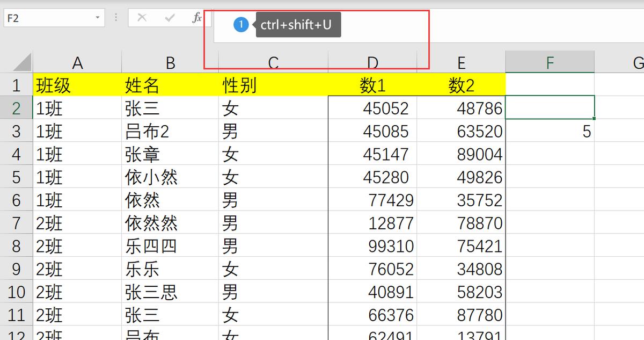Open the Name Box dropdown arrow
This screenshot has height=340, width=644.
(x=98, y=17)
